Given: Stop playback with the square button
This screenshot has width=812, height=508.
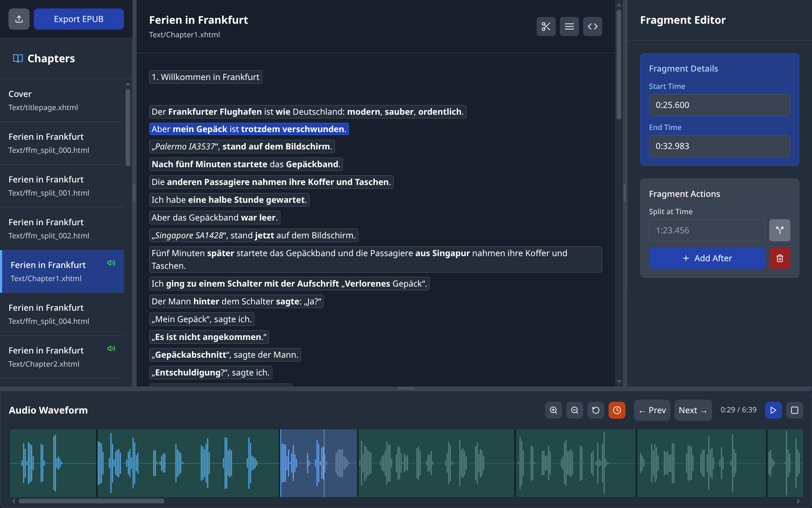Looking at the screenshot, I should coord(794,410).
